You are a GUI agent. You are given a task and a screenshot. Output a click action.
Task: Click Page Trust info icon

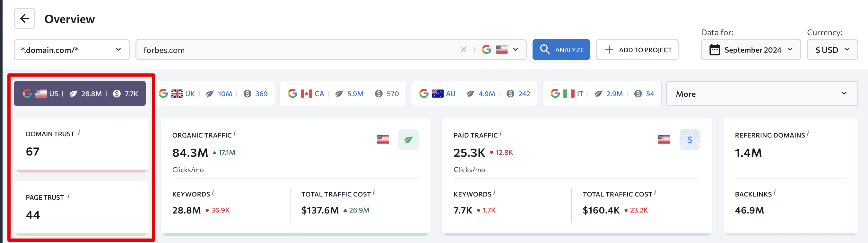68,196
